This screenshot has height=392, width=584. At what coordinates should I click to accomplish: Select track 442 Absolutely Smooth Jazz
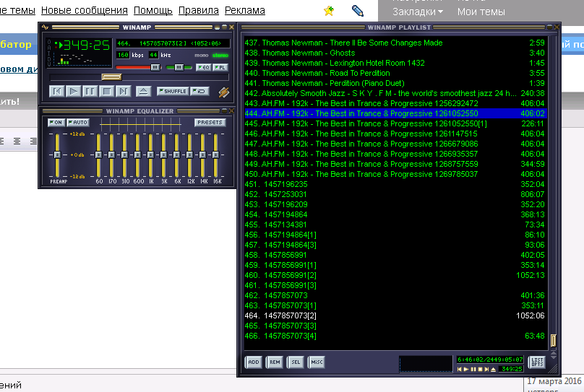pos(395,93)
